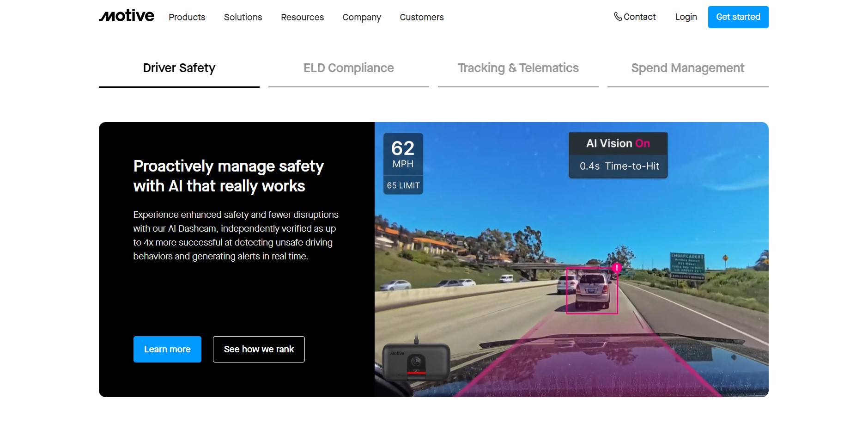Click the pink box around the vehicle
Screen dimensions: 868x424
(x=592, y=291)
